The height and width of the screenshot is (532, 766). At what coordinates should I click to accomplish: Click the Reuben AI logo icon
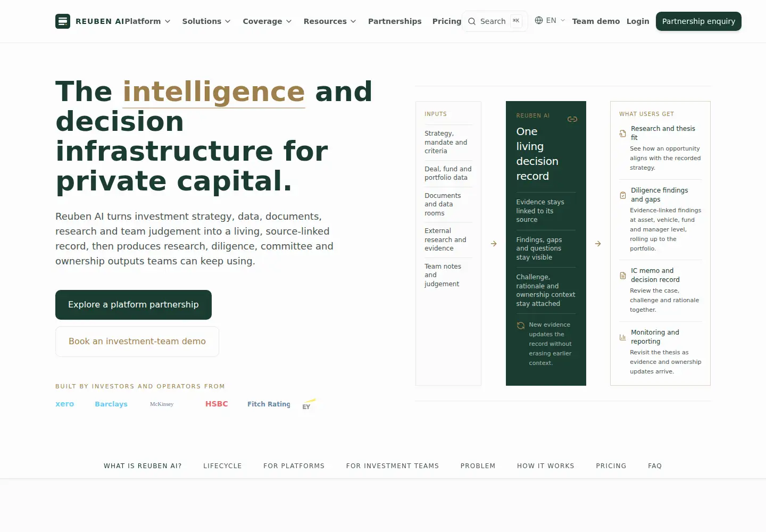click(63, 21)
